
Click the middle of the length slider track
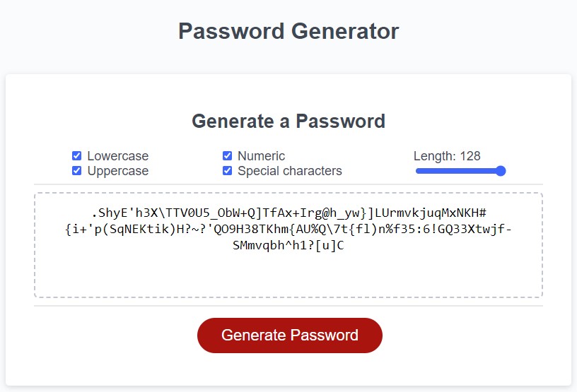point(460,171)
